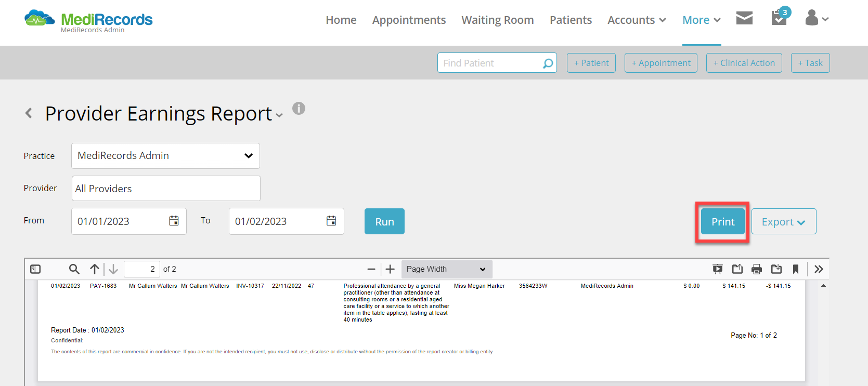Image resolution: width=868 pixels, height=386 pixels.
Task: Expand more viewer tools chevrons
Action: pyautogui.click(x=819, y=269)
